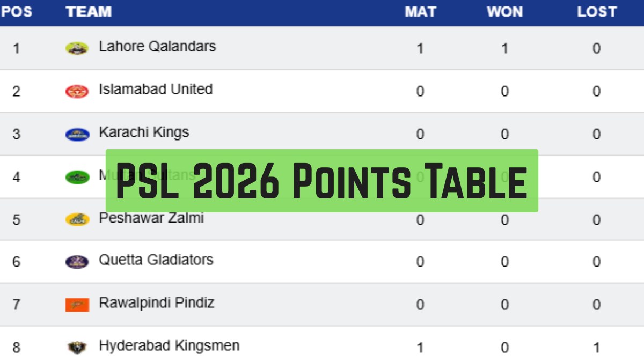Click the Karachi Kings team logo
The height and width of the screenshot is (362, 644).
pyautogui.click(x=77, y=134)
